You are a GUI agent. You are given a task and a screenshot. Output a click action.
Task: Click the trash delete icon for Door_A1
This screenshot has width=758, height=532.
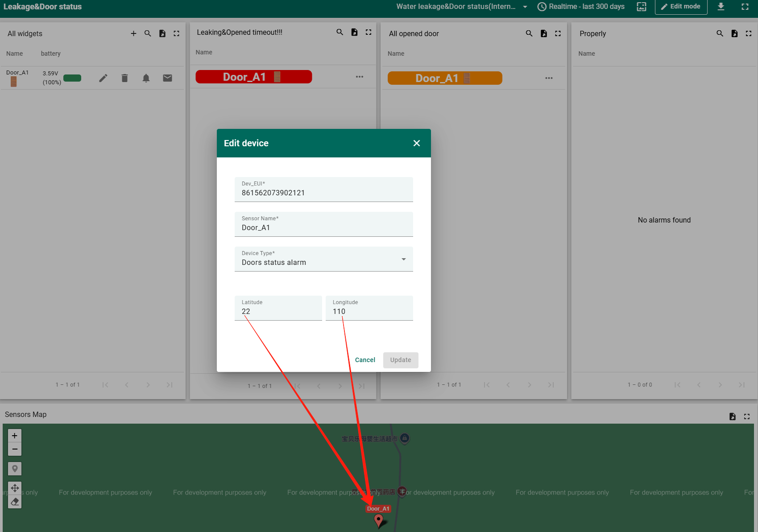[x=124, y=78]
